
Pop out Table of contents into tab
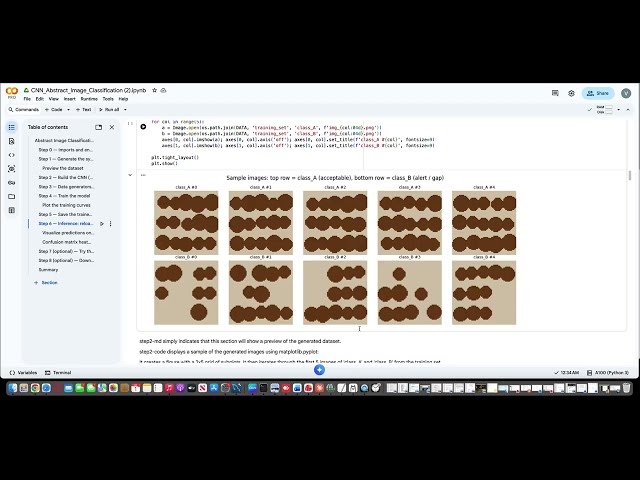(x=98, y=127)
